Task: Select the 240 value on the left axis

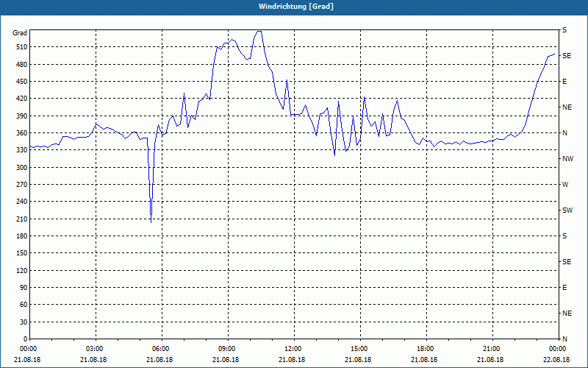Action: click(22, 202)
